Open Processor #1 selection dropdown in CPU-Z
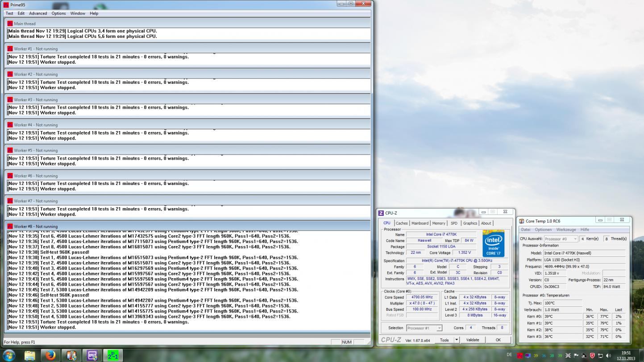The height and width of the screenshot is (362, 644). [x=424, y=328]
